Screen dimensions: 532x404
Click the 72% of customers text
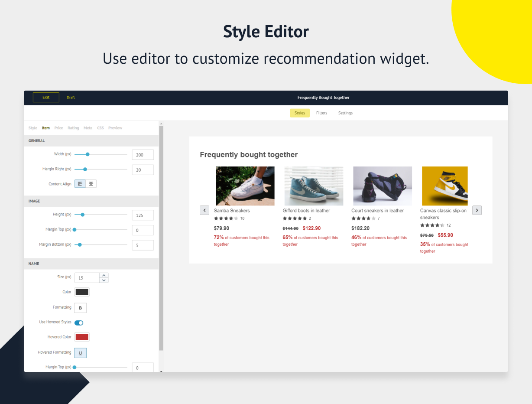point(241,241)
